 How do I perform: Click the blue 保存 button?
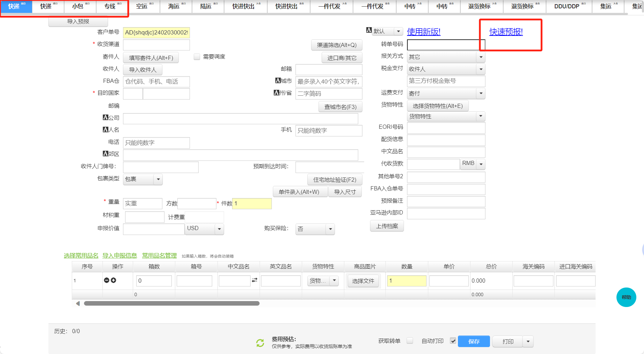(474, 341)
